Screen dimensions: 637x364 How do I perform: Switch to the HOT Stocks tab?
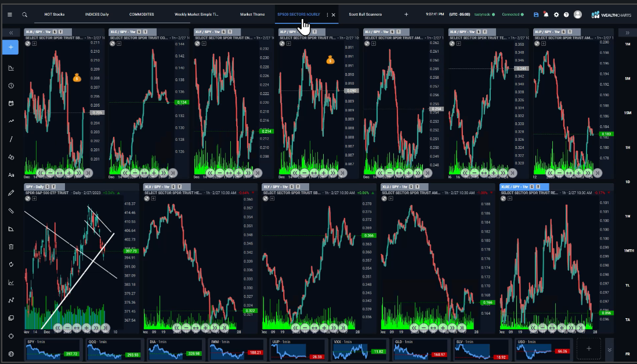click(x=55, y=14)
